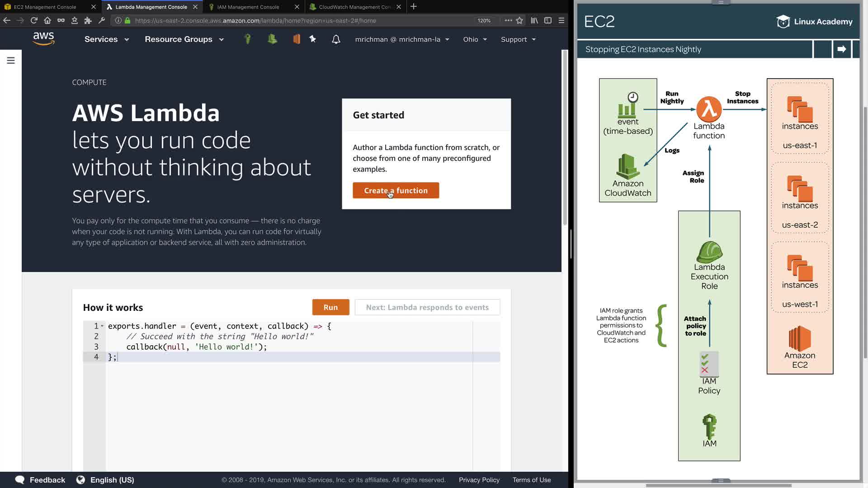Collapse code fold arrow on line 1
This screenshot has width=868, height=488.
coord(102,326)
